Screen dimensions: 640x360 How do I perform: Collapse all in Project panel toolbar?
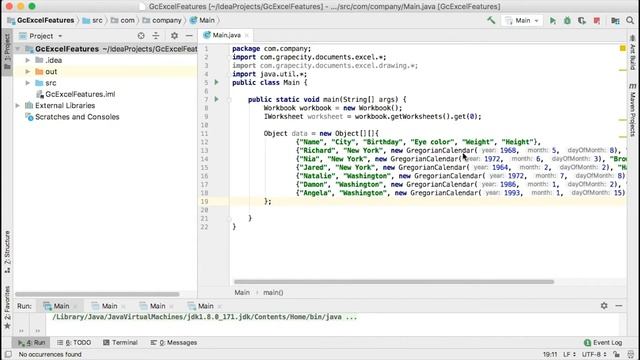pyautogui.click(x=156, y=36)
